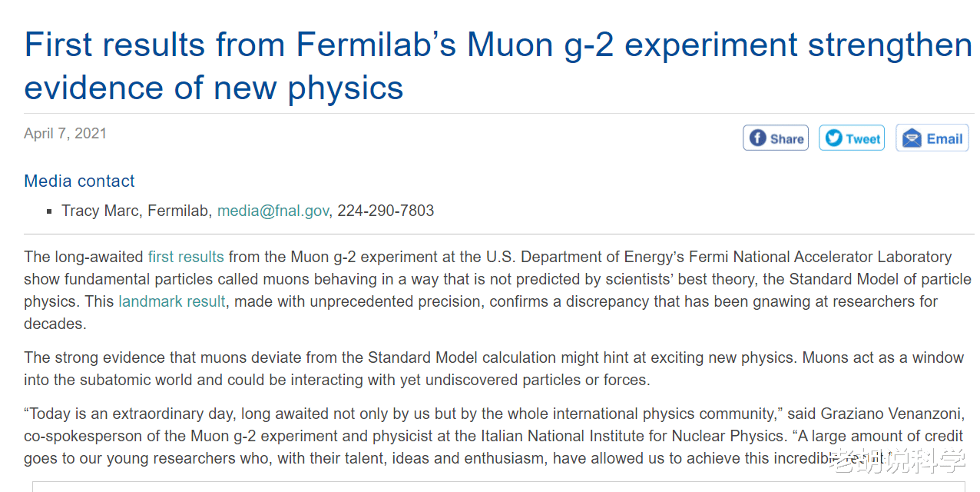
Task: Click the April 7, 2021 publication date
Action: [65, 134]
